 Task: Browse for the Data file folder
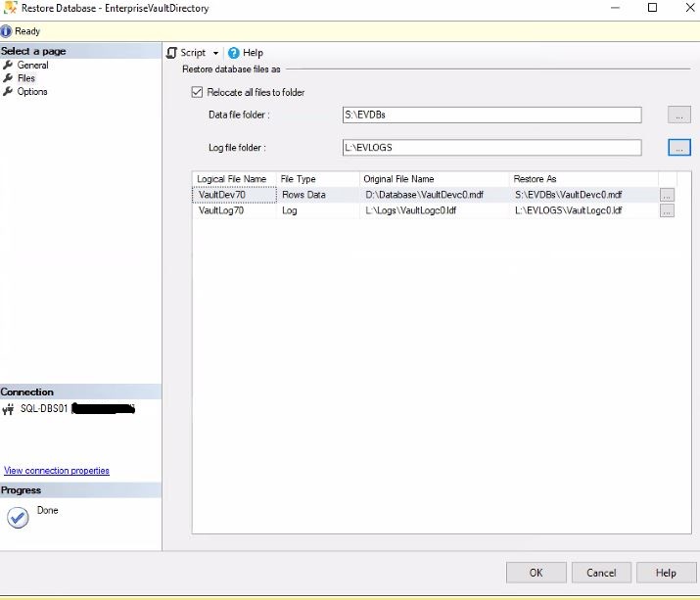tap(679, 115)
